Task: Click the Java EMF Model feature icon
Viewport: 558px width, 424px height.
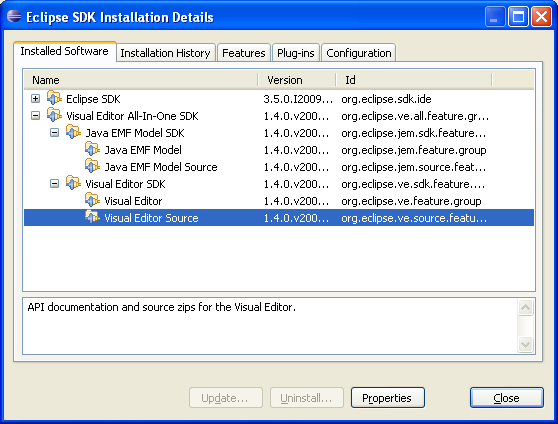Action: (x=93, y=150)
